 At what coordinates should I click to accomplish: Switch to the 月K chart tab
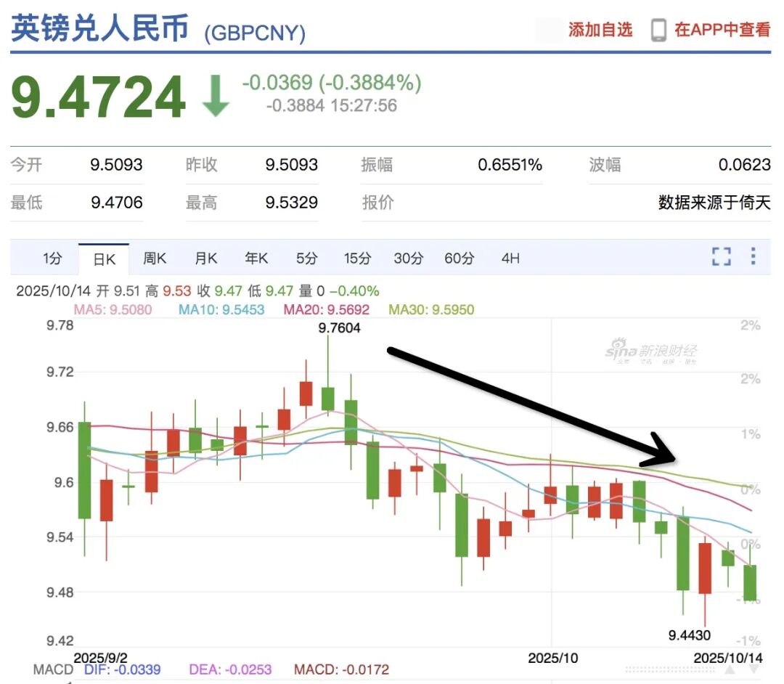pyautogui.click(x=205, y=258)
